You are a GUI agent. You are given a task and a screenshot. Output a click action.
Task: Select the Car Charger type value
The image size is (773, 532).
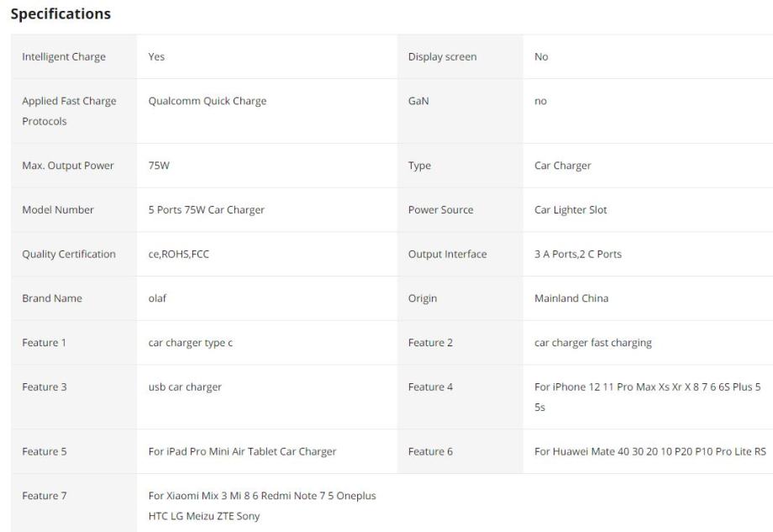tap(563, 166)
